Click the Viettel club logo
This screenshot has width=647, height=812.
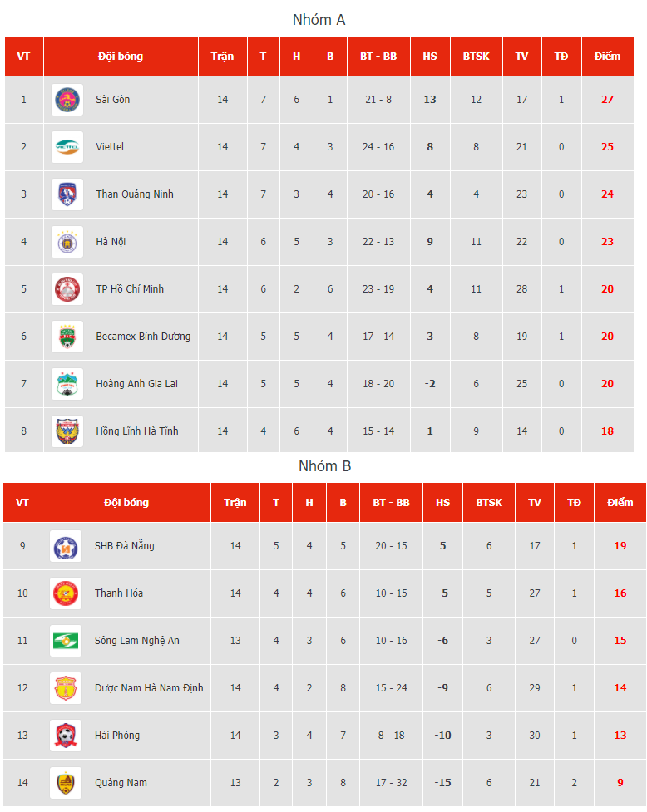[67, 147]
